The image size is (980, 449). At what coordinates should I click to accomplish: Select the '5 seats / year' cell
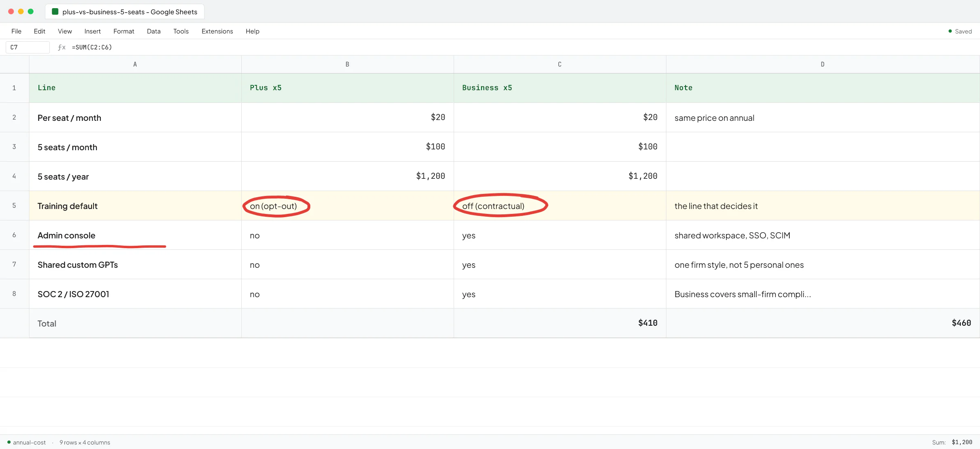[x=135, y=176]
